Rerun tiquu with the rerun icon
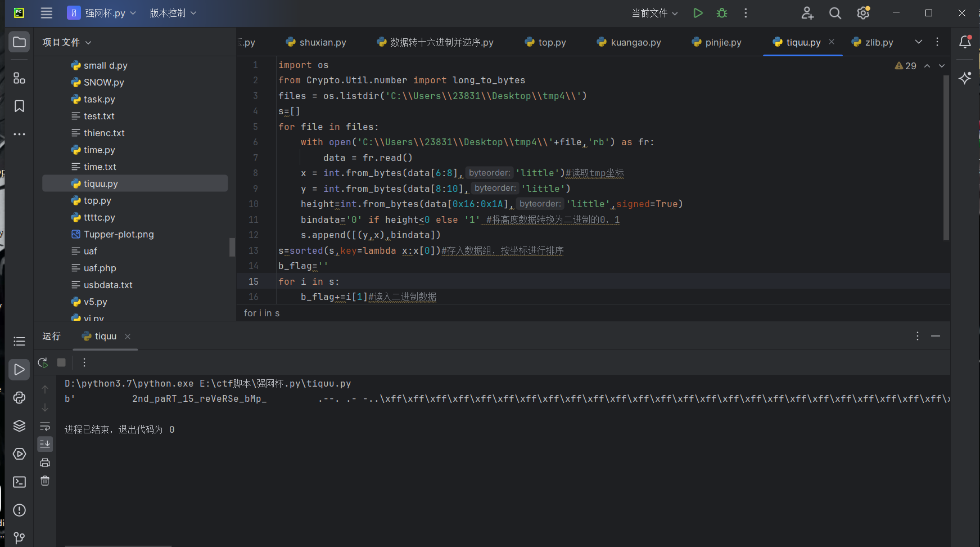This screenshot has width=980, height=547. pyautogui.click(x=43, y=362)
